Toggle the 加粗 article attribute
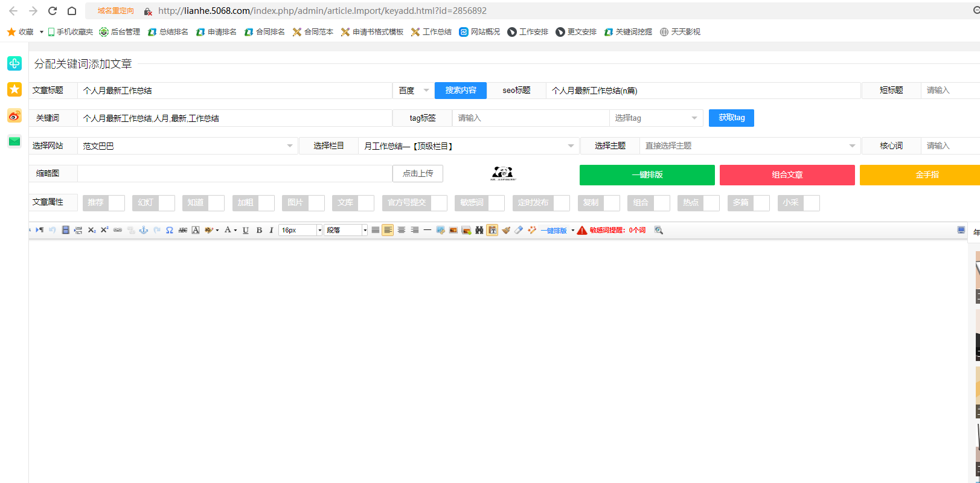Viewport: 980px width, 483px height. (x=254, y=203)
